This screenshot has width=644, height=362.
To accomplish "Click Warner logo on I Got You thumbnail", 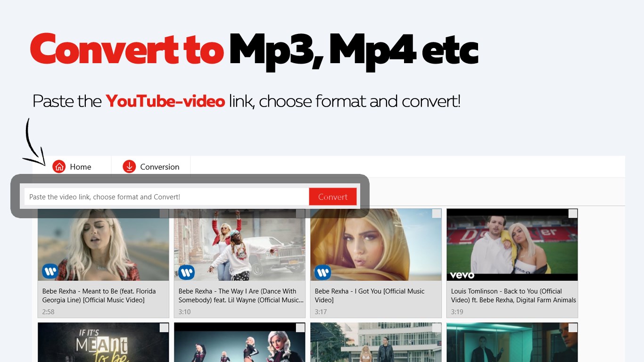I will point(323,271).
